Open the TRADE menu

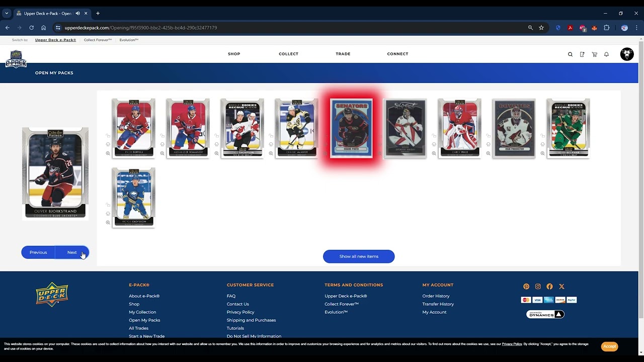point(343,54)
